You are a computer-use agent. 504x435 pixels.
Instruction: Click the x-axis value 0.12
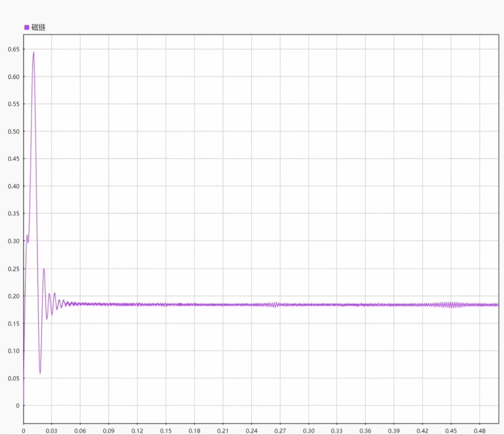point(137,431)
